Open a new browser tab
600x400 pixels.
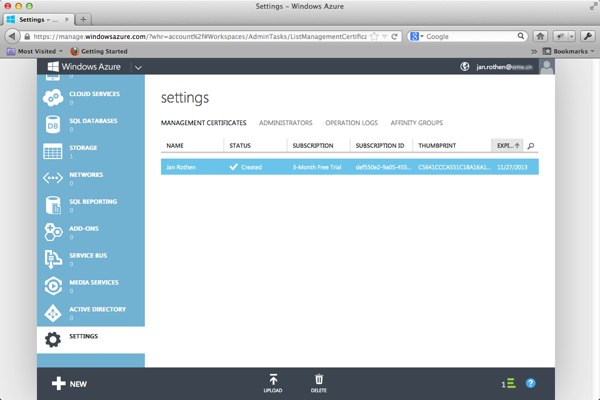[x=83, y=20]
